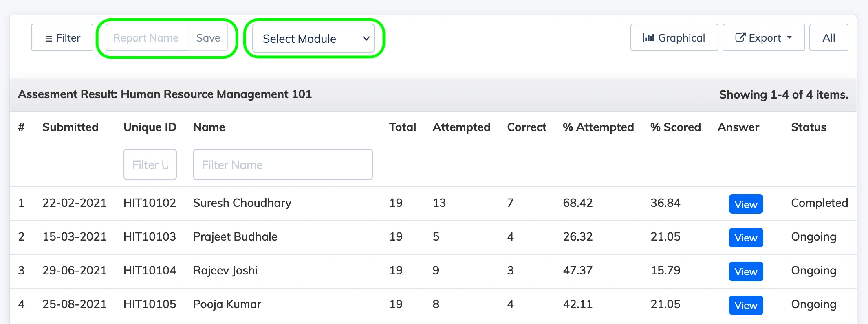
Task: Click the % Scored column header
Action: click(x=676, y=127)
